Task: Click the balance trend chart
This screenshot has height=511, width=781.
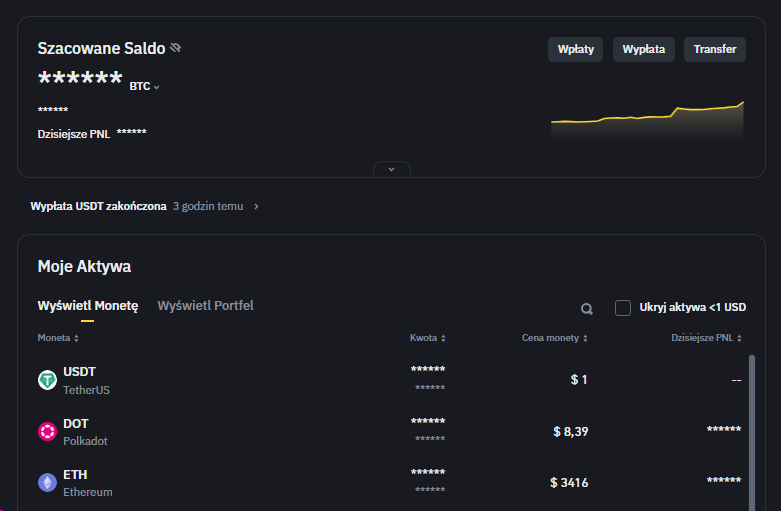Action: pos(647,122)
